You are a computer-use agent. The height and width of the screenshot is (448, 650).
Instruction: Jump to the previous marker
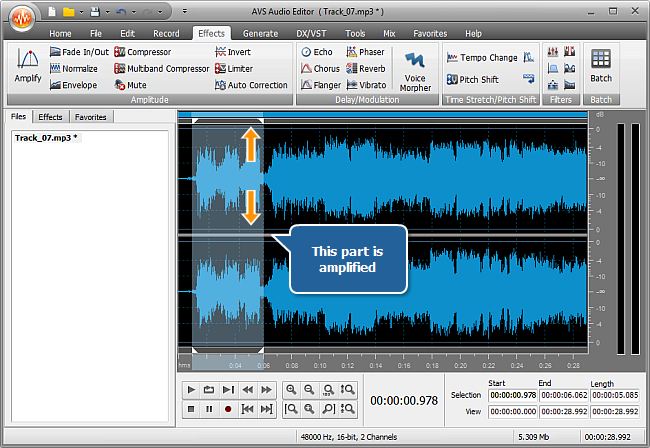[247, 409]
